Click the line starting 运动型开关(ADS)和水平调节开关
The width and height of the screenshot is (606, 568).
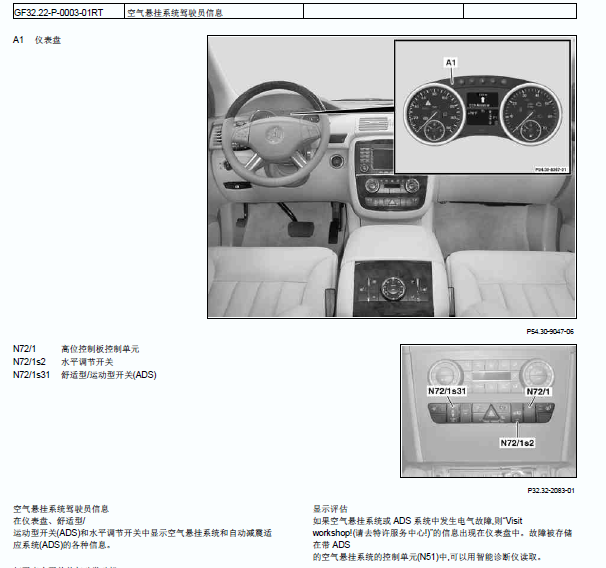(x=142, y=533)
